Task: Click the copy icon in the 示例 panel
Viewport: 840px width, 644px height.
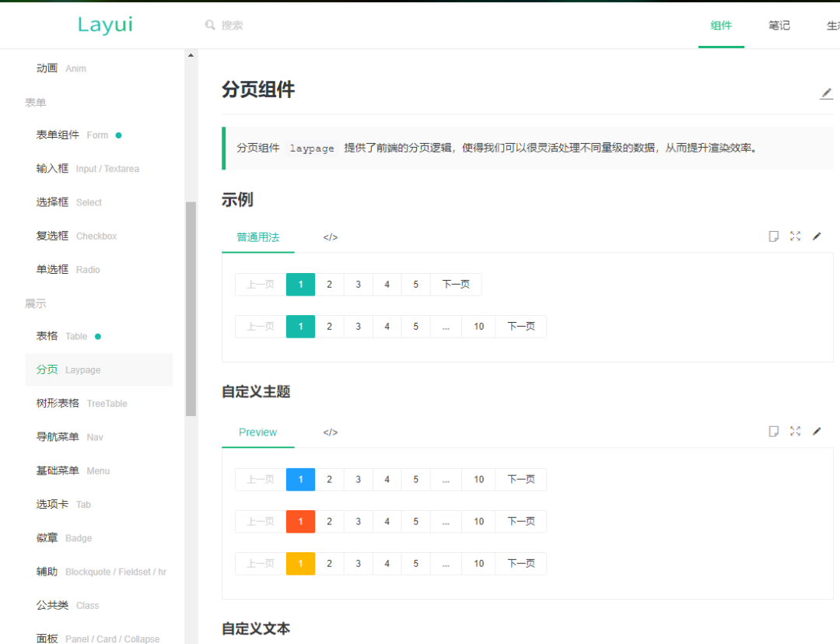Action: pos(773,236)
